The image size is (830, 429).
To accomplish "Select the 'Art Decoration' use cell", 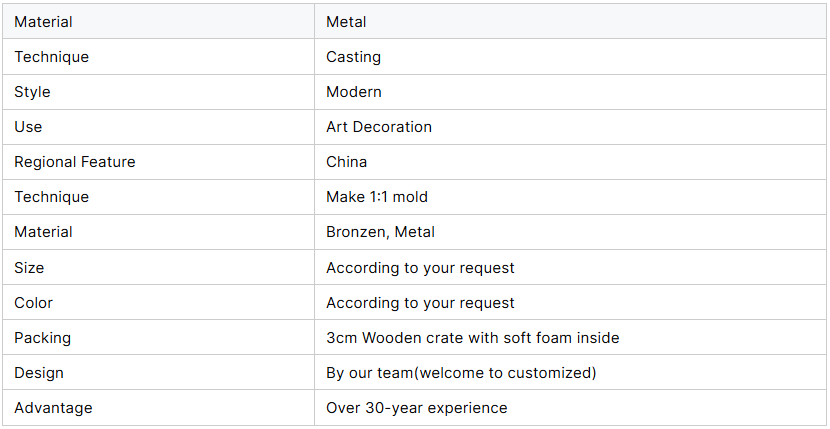I will pyautogui.click(x=570, y=127).
